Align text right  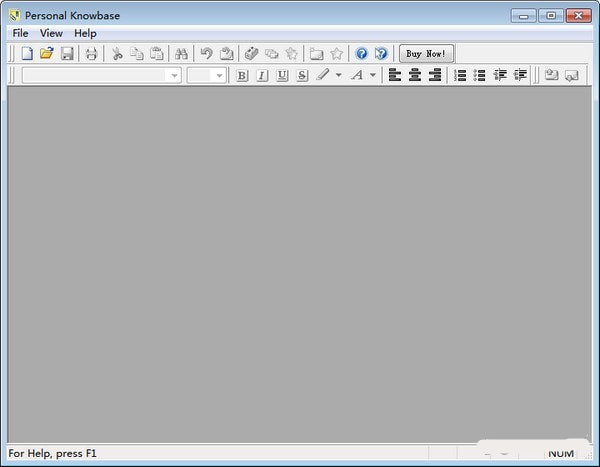435,75
